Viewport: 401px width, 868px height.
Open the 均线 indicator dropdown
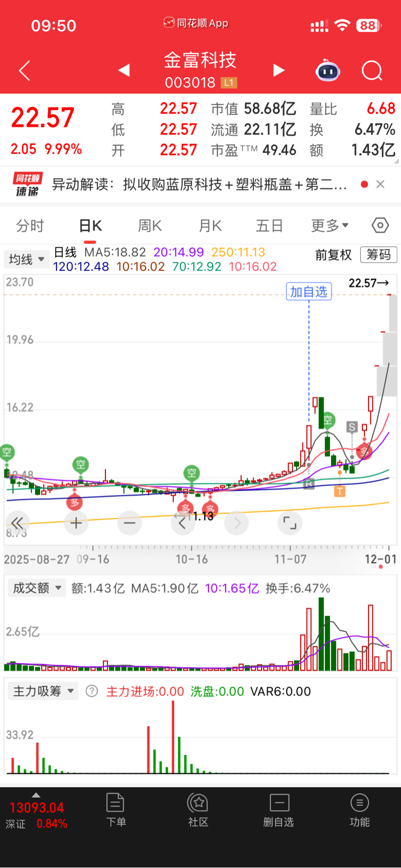27,259
